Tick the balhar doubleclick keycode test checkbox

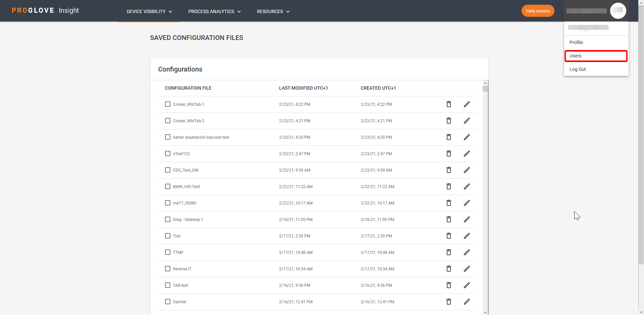point(168,137)
